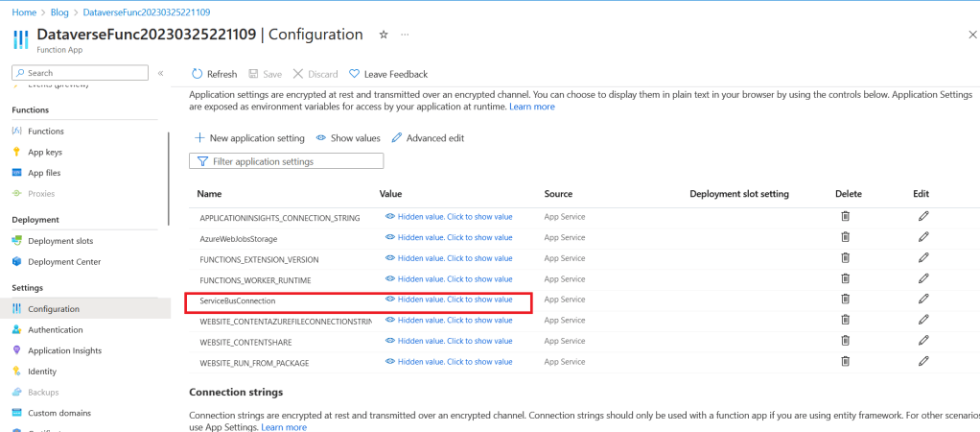The width and height of the screenshot is (980, 432).
Task: Collapse the sidebar with double chevron
Action: (x=161, y=73)
